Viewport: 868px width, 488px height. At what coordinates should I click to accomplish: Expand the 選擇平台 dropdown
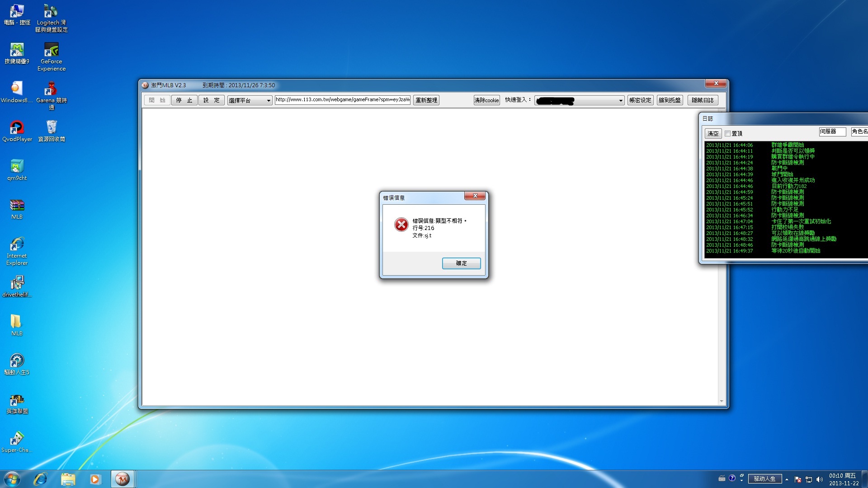coord(250,100)
